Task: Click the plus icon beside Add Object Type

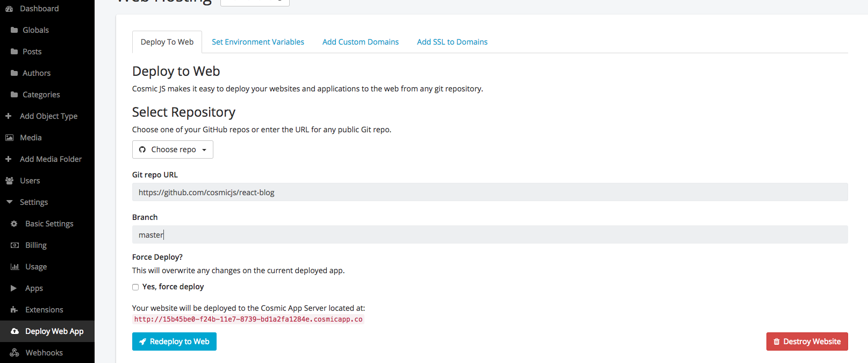Action: [9, 116]
